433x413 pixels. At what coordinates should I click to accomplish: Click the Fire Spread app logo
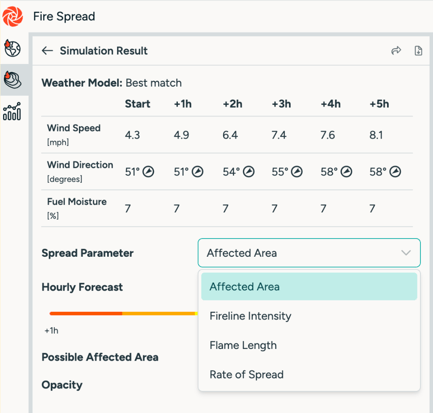click(x=13, y=16)
